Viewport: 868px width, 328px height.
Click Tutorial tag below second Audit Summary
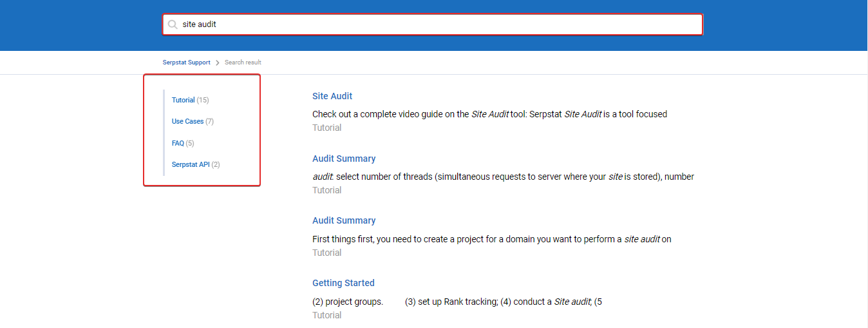tap(327, 253)
